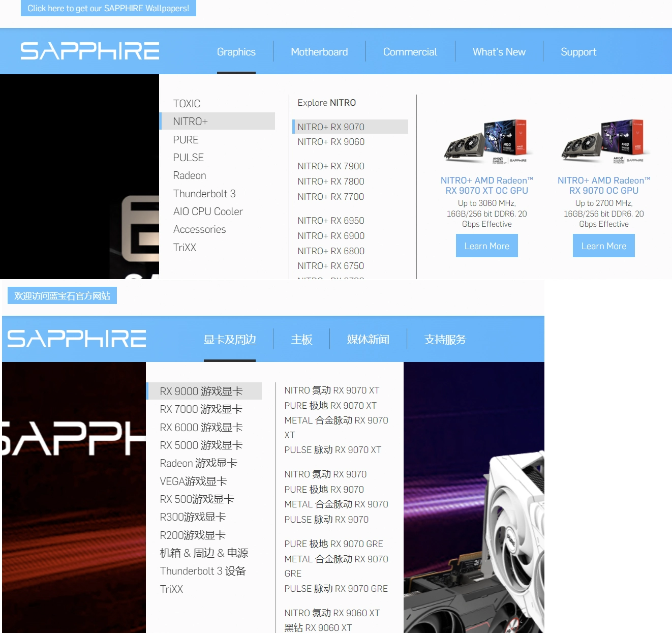The width and height of the screenshot is (672, 634).
Task: Open PULSE 脉动 RX 9070
Action: (x=327, y=520)
